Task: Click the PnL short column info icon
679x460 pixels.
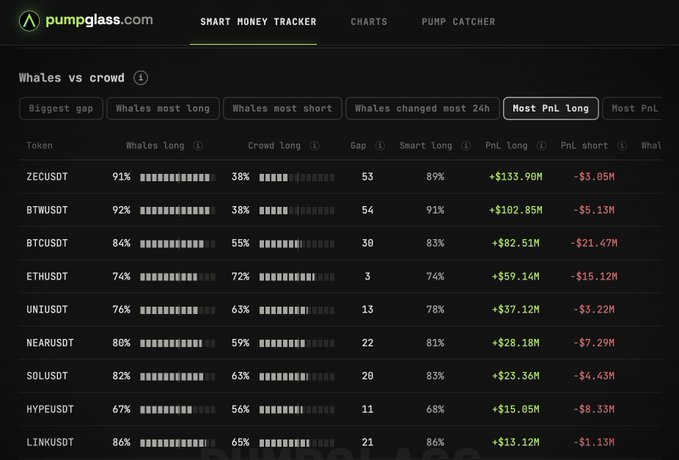Action: [622, 146]
